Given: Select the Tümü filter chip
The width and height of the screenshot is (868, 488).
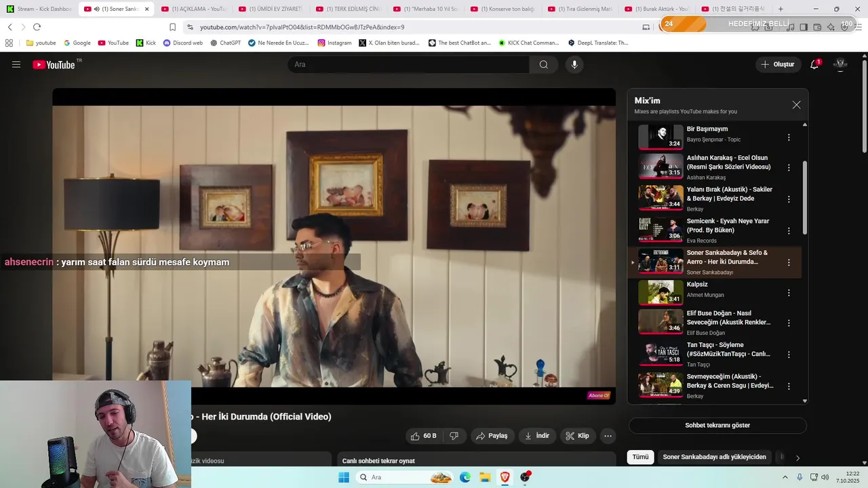Looking at the screenshot, I should click(x=641, y=457).
